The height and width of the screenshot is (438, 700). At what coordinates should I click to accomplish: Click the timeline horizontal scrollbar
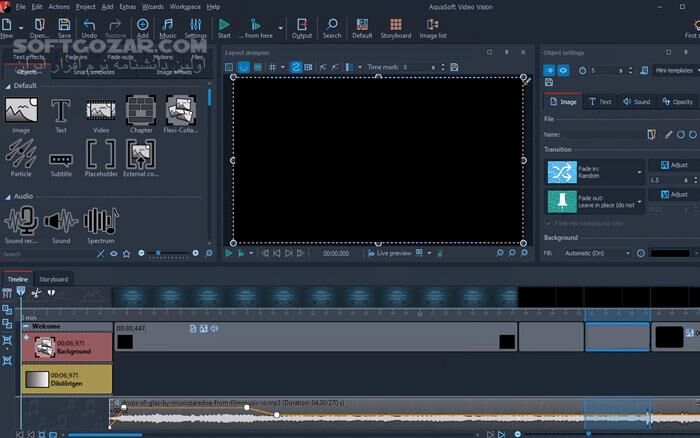[105, 434]
